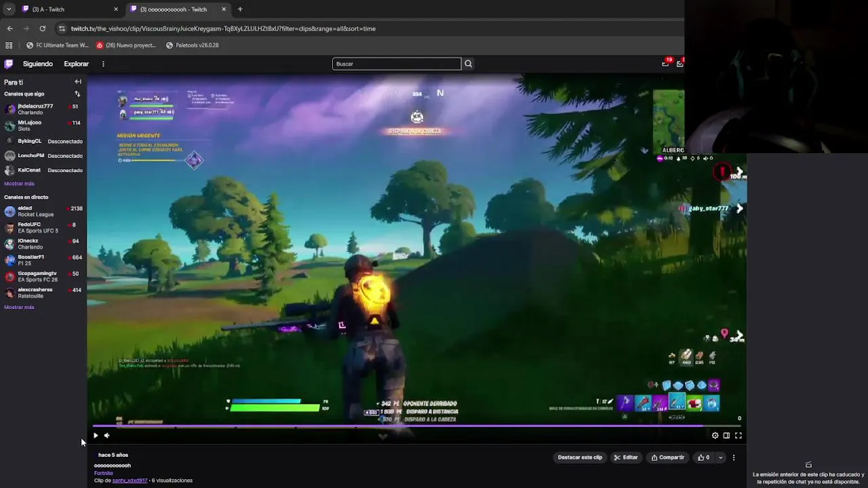Viewport: 868px width, 488px height.
Task: Toggle theatre mode
Action: tap(726, 436)
